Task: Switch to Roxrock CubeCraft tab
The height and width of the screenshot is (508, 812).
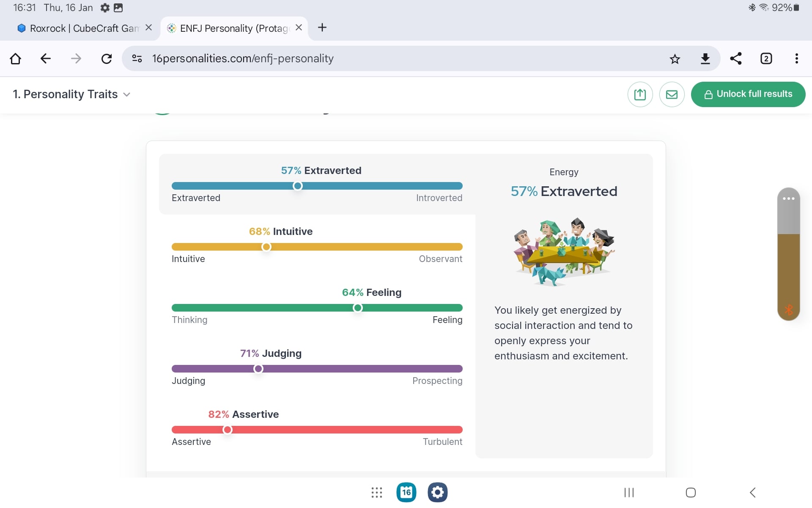Action: [84, 28]
